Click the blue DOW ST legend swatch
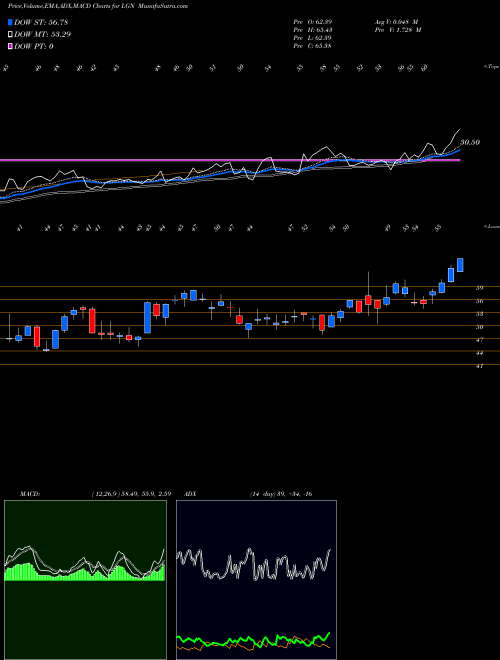Screen dimensions: 500x660 coord(11,22)
